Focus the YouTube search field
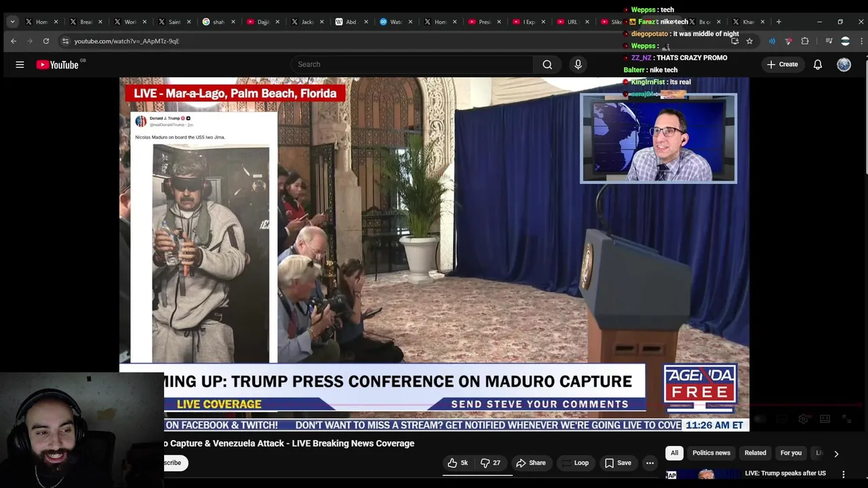 [x=412, y=64]
